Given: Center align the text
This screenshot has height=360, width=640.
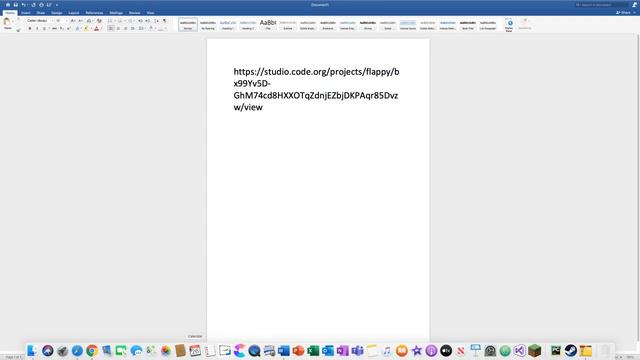Looking at the screenshot, I should point(118,29).
